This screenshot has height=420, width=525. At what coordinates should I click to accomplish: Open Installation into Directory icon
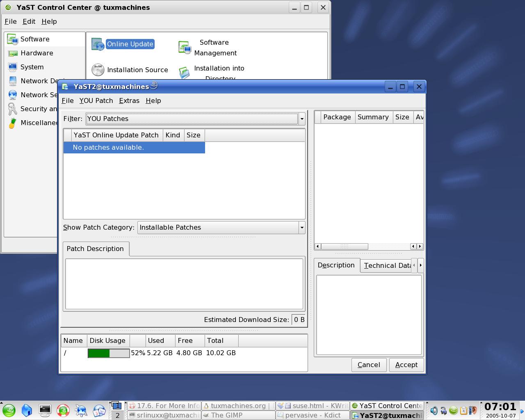tap(185, 73)
